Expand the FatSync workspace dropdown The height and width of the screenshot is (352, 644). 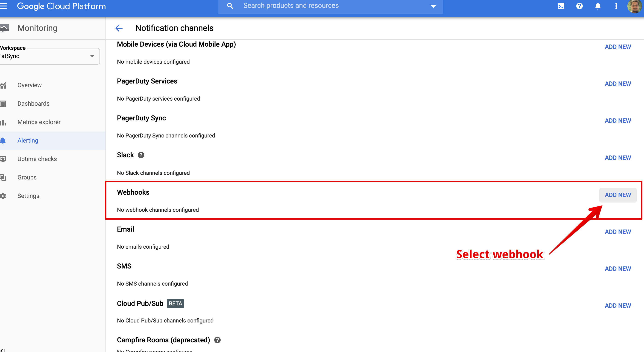[x=92, y=56]
